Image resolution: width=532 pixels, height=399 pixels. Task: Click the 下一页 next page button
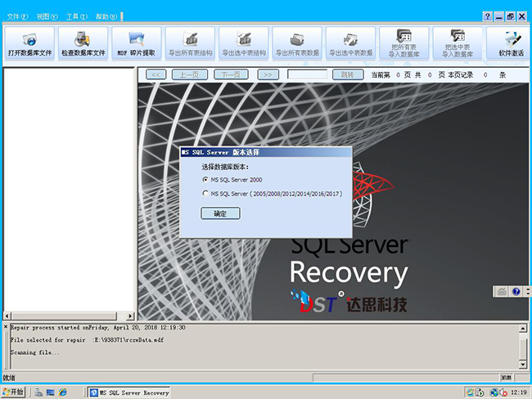point(231,74)
